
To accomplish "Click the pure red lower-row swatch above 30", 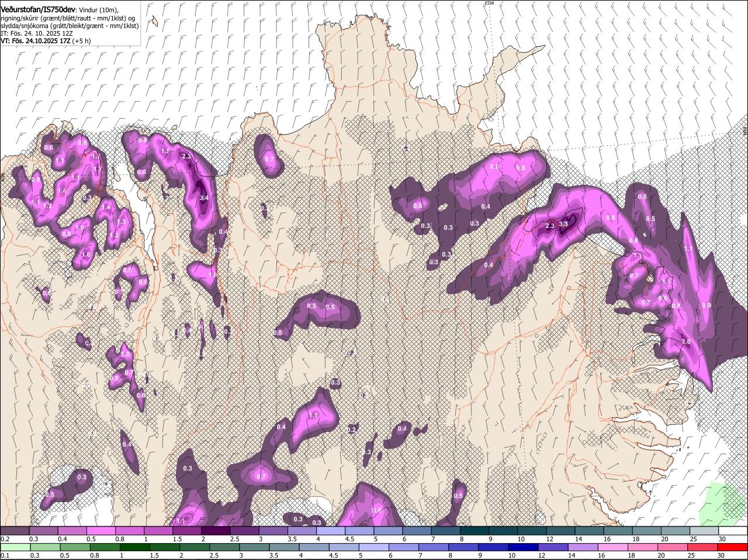I will pyautogui.click(x=731, y=547).
